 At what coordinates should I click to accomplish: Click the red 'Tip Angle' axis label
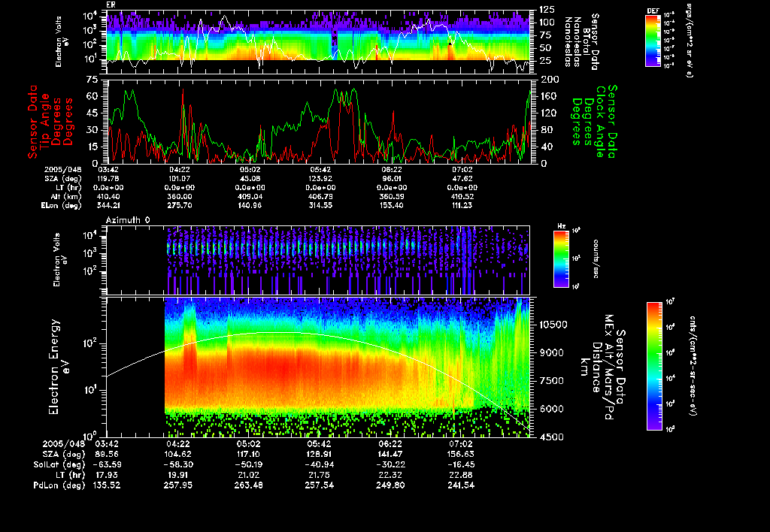click(46, 122)
